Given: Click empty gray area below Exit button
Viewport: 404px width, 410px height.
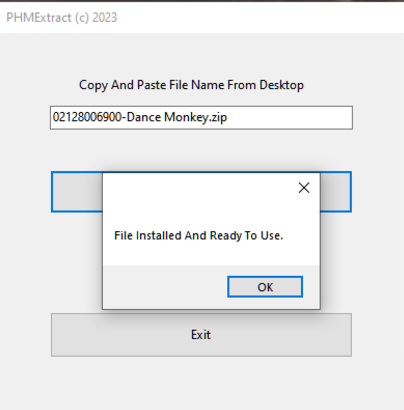Looking at the screenshot, I should (x=201, y=383).
